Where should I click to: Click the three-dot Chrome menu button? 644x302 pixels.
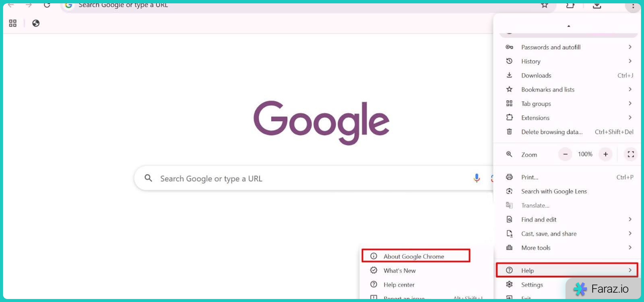click(x=633, y=6)
